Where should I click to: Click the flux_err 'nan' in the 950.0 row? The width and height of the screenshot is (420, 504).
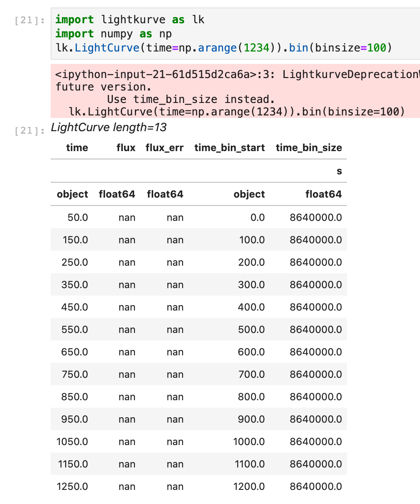pos(175,419)
